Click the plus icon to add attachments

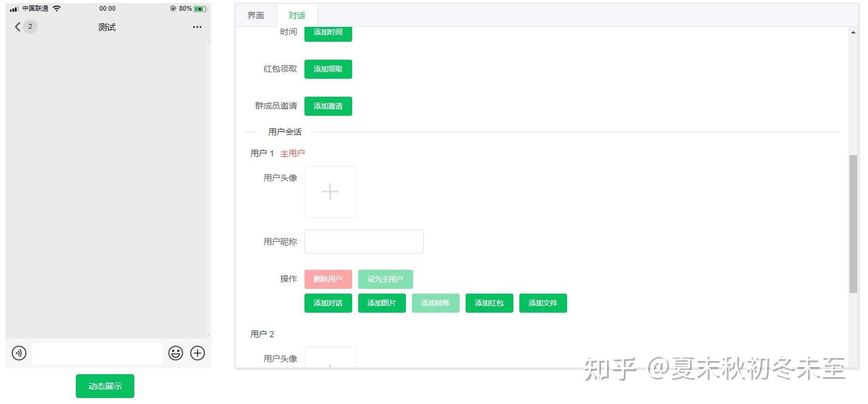198,353
